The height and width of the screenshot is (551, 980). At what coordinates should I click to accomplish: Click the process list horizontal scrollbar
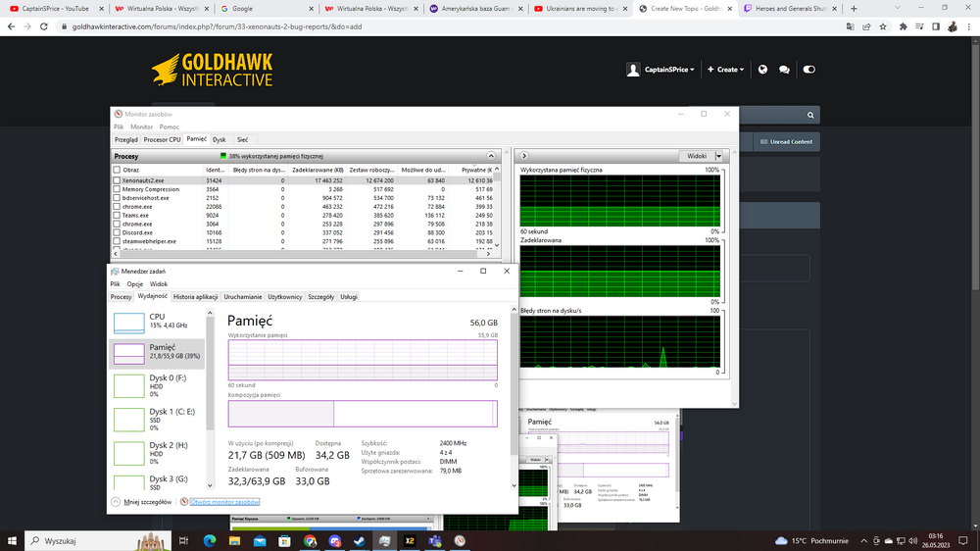(x=300, y=254)
